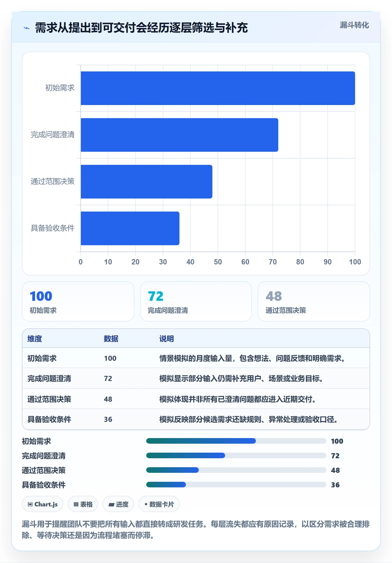Viewport: 392px width, 563px height.
Task: Select the 数据卡片 tag chip
Action: click(x=159, y=504)
